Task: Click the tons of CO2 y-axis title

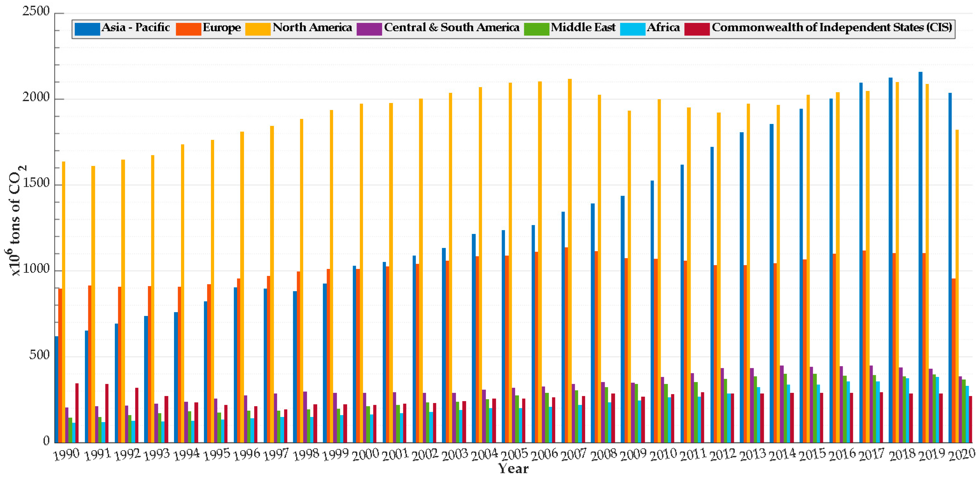Action: click(x=16, y=220)
